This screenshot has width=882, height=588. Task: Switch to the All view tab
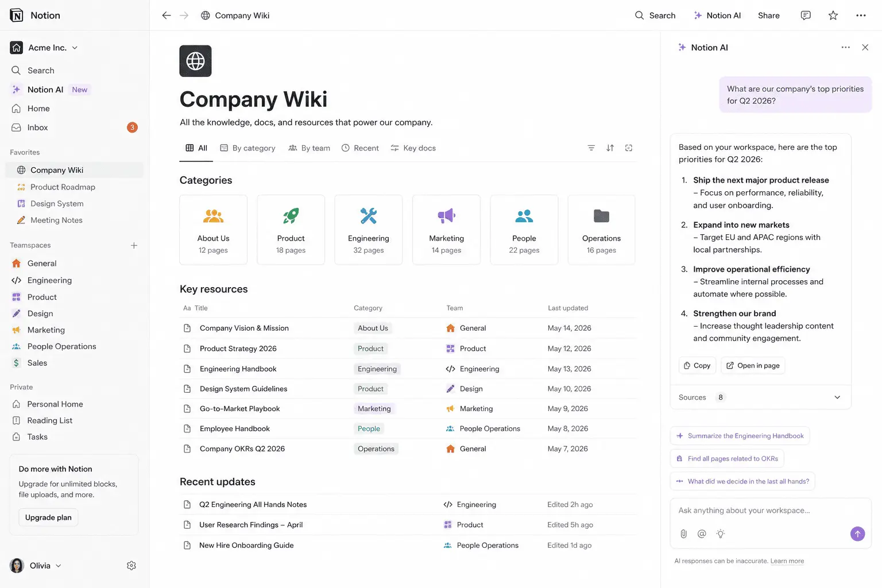tap(196, 148)
